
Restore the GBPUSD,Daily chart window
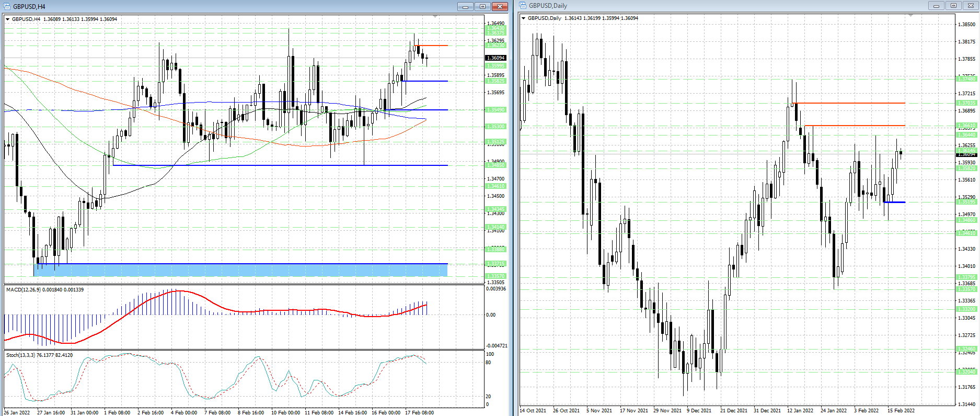[x=953, y=6]
